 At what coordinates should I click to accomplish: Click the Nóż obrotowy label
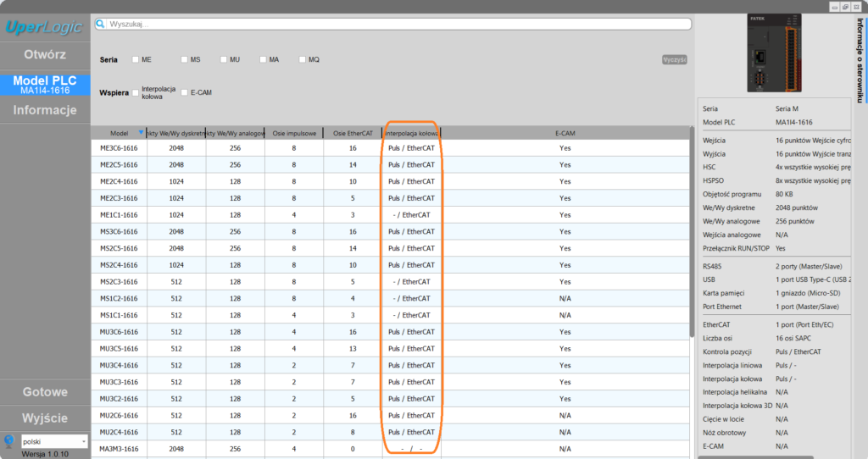pyautogui.click(x=724, y=433)
